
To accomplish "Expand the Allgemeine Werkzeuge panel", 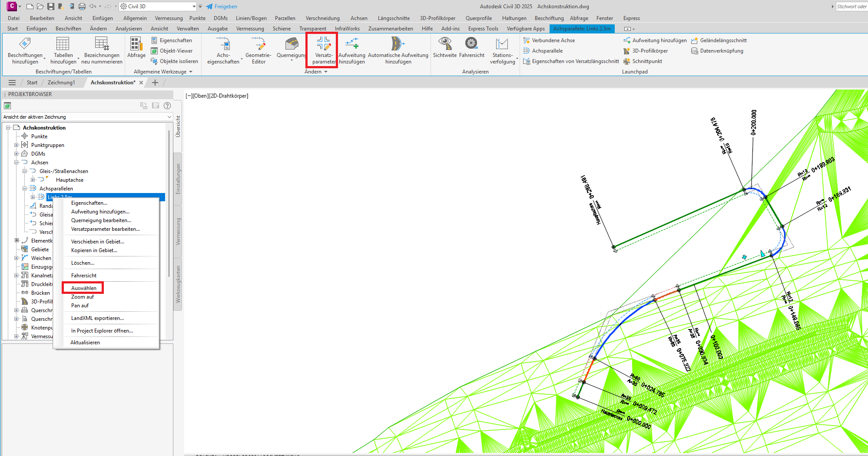I will click(x=163, y=72).
